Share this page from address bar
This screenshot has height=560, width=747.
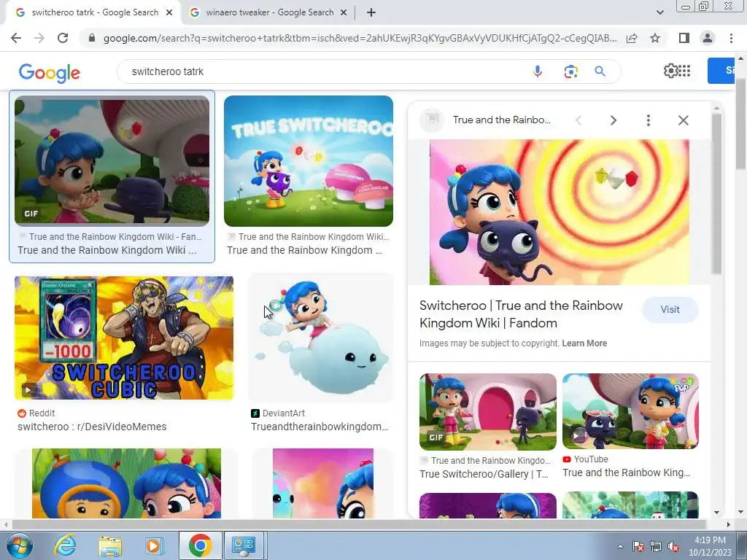click(632, 38)
